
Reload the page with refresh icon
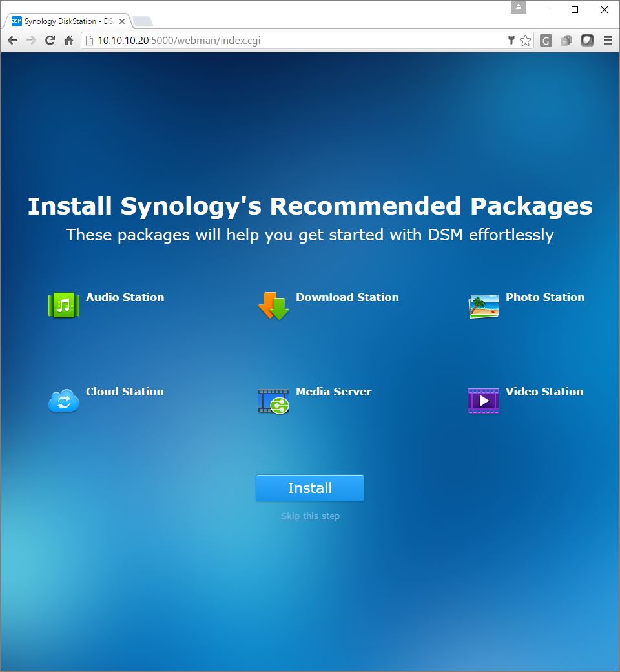click(50, 41)
